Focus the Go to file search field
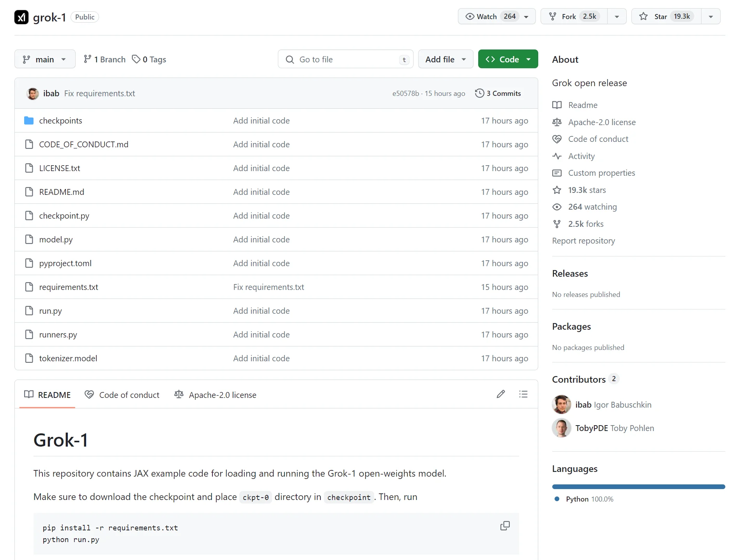This screenshot has width=737, height=560. 346,59
